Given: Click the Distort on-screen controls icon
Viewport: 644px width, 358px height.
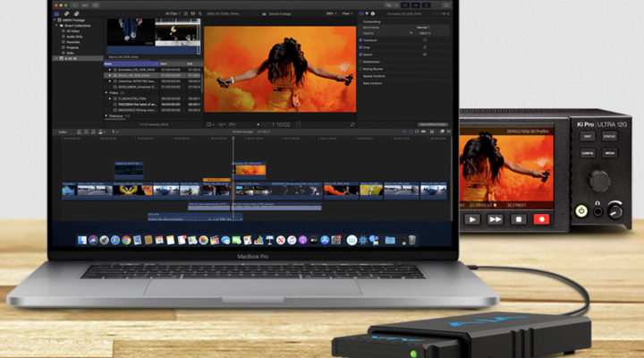Looking at the screenshot, I should click(425, 55).
